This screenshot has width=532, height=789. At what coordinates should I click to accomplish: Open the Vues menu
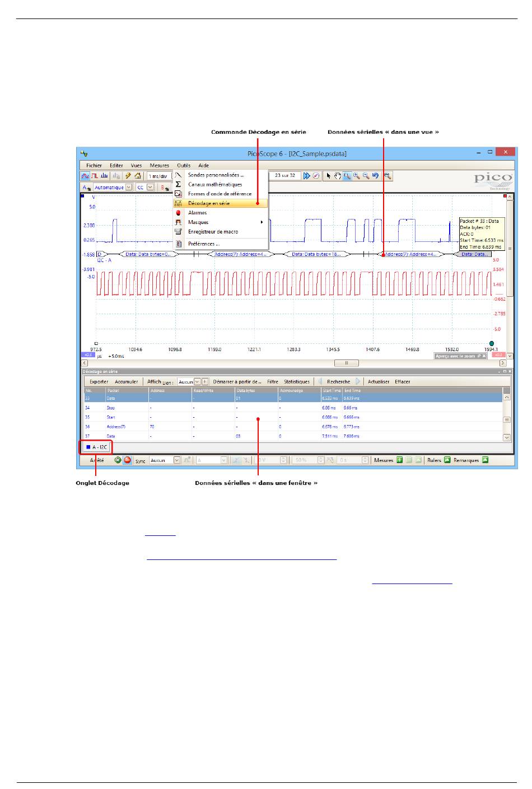(137, 166)
